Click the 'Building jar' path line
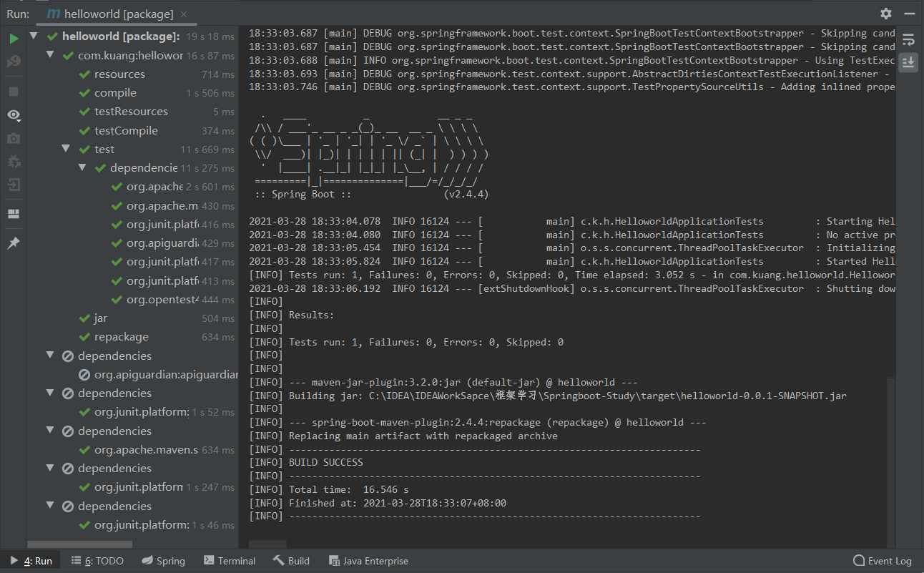This screenshot has height=573, width=924. pos(548,396)
